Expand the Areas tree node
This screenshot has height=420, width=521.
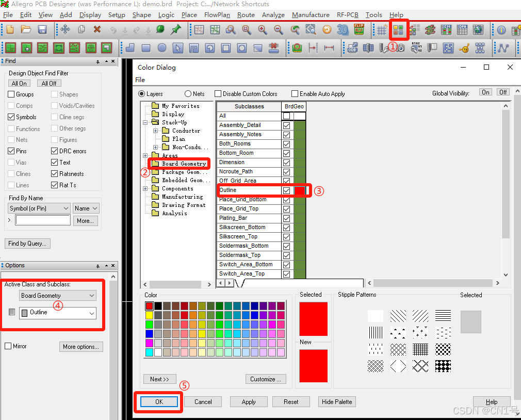point(145,155)
